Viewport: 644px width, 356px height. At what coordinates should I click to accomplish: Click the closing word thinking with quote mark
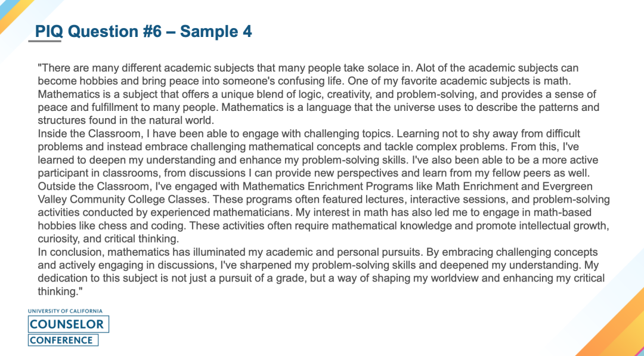coord(61,292)
